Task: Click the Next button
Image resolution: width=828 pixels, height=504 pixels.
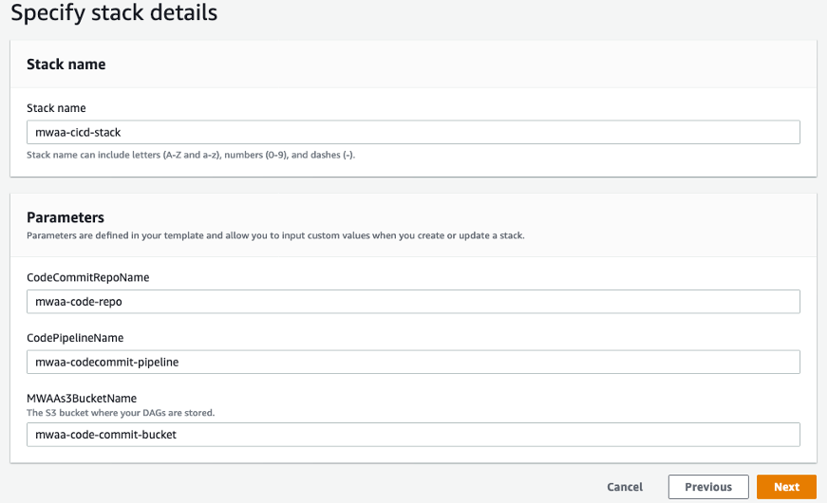Action: tap(785, 487)
